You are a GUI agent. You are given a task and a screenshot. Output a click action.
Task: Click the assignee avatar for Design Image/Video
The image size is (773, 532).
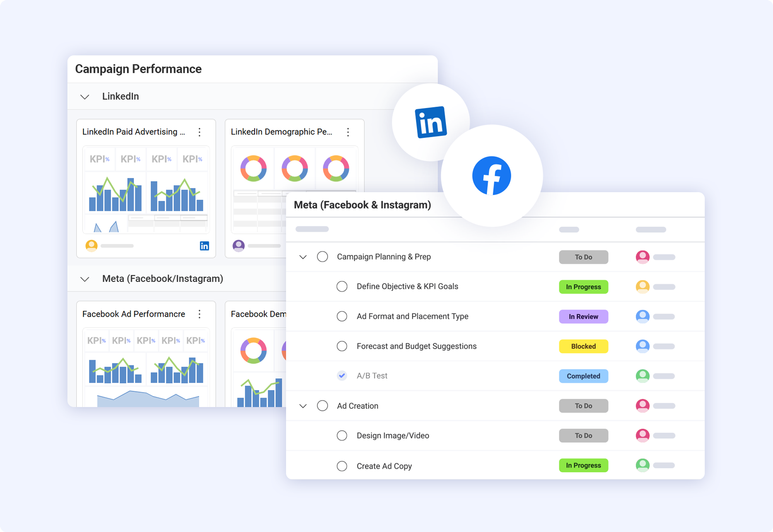[643, 435]
